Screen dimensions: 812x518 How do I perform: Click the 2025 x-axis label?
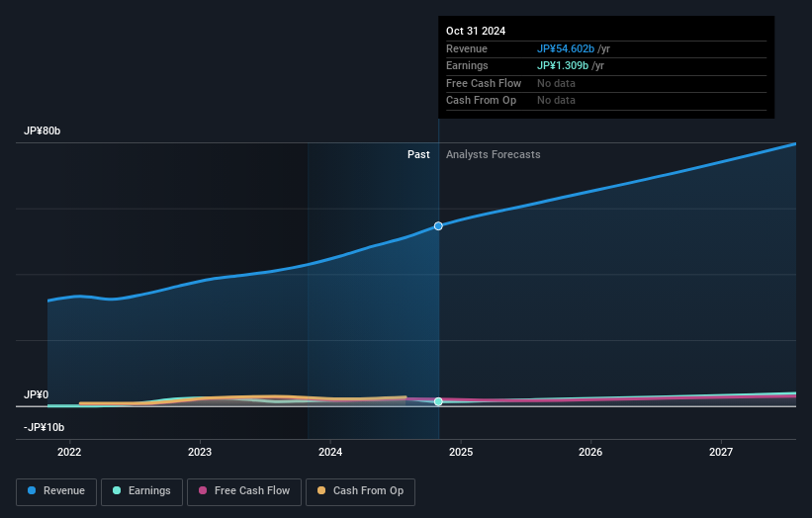point(460,453)
